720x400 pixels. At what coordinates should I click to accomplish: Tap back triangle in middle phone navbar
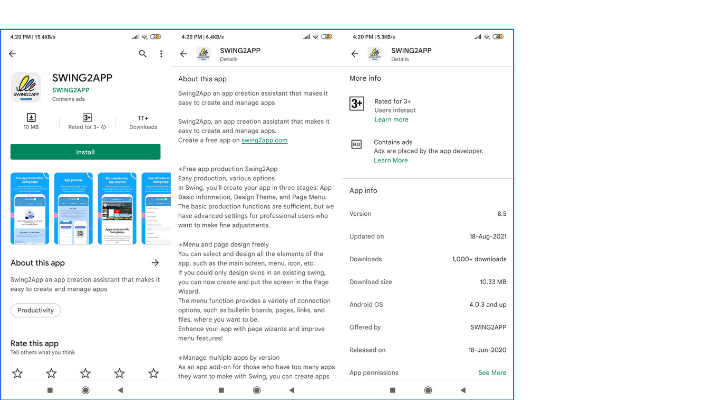point(292,390)
